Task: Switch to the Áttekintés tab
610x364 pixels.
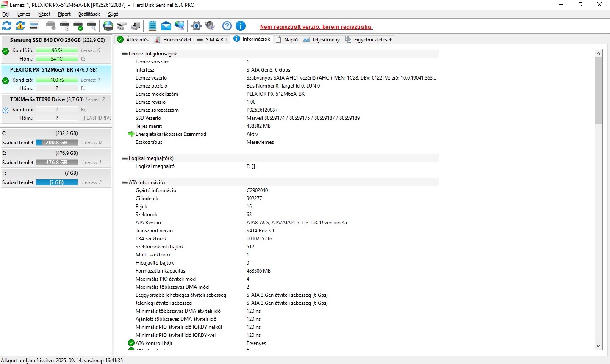Action: coord(133,39)
